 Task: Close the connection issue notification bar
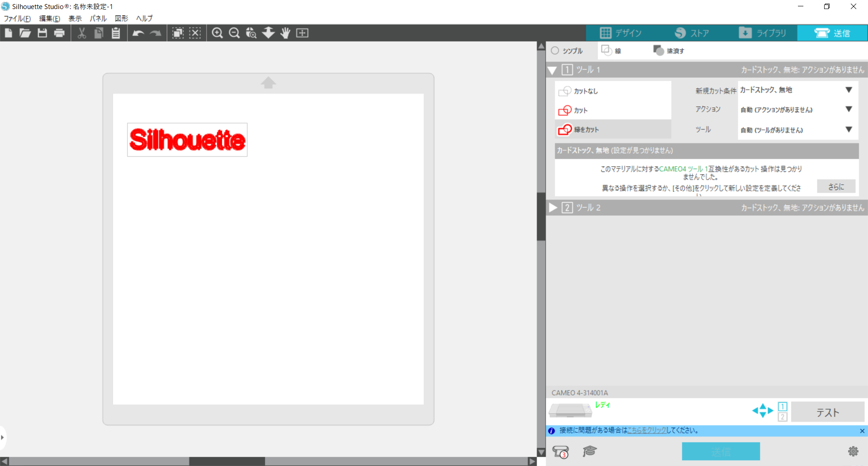862,431
